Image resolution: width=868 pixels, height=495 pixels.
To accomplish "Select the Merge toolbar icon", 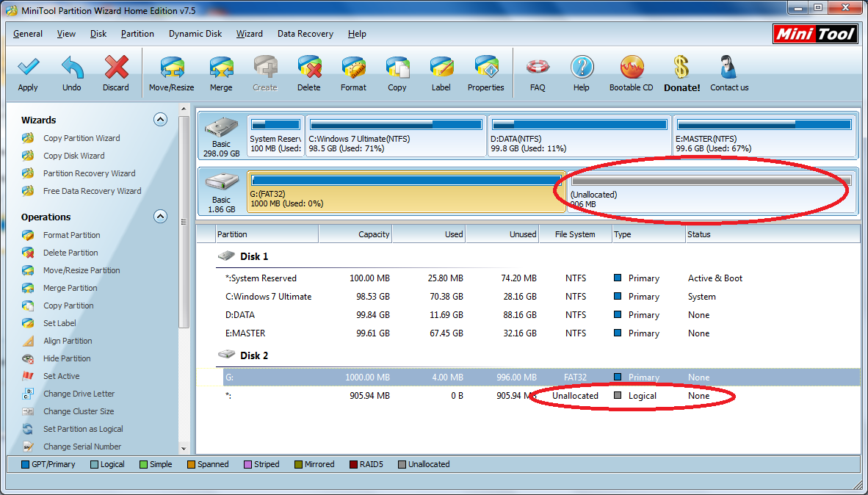I will [x=221, y=67].
